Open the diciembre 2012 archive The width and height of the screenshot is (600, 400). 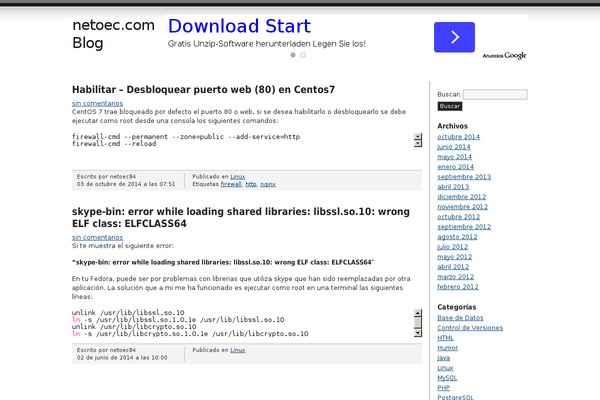tap(461, 196)
